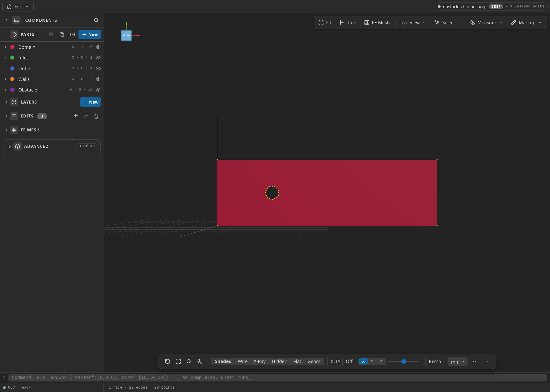Expand the Layers section
550x392 pixels.
(x=6, y=102)
